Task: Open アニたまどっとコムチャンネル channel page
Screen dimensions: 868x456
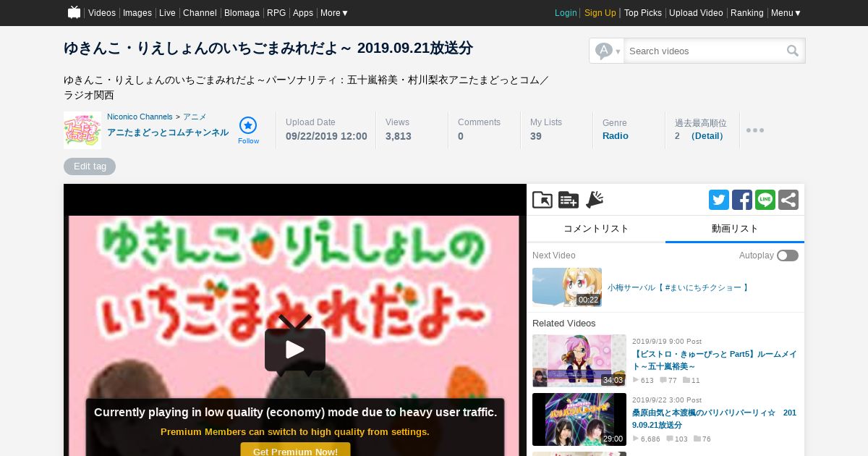Action: [168, 132]
